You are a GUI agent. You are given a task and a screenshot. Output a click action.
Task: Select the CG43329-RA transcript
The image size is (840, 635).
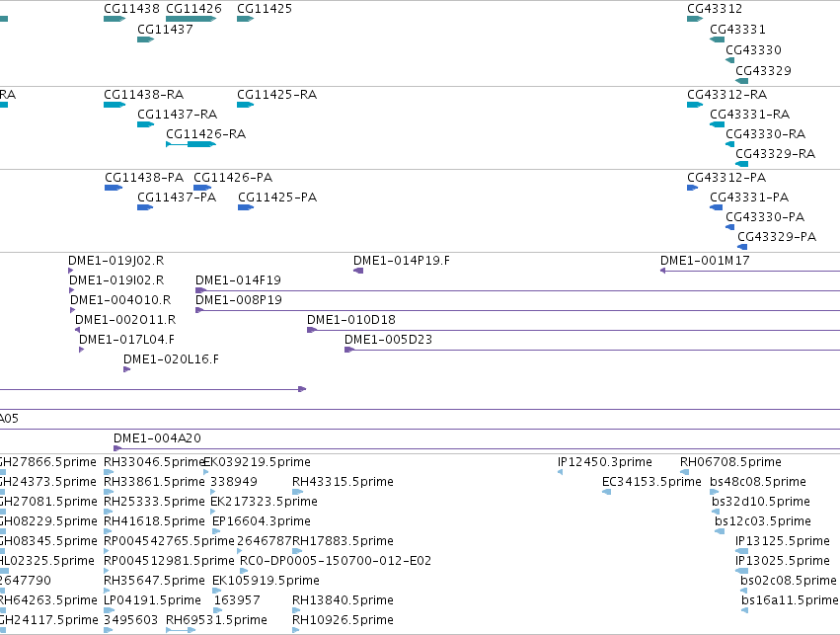click(741, 164)
